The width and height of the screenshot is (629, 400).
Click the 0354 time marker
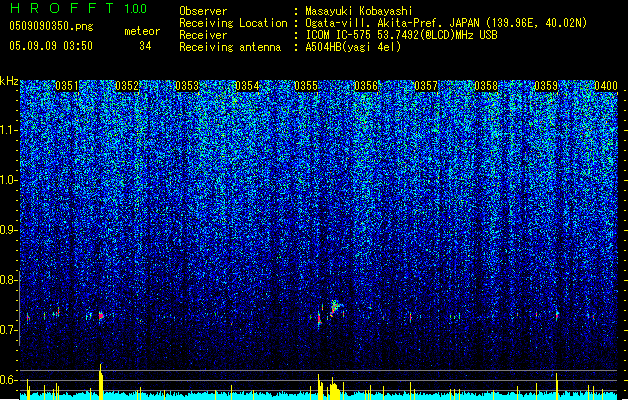pos(247,86)
